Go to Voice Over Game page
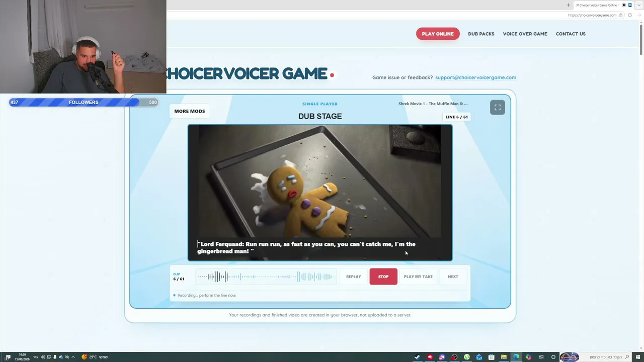This screenshot has height=362, width=644. (x=525, y=34)
